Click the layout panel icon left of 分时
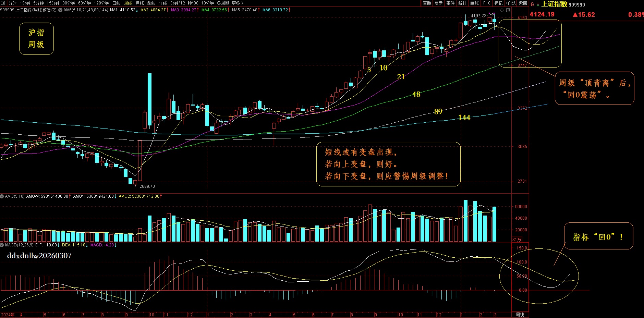 click(3, 3)
